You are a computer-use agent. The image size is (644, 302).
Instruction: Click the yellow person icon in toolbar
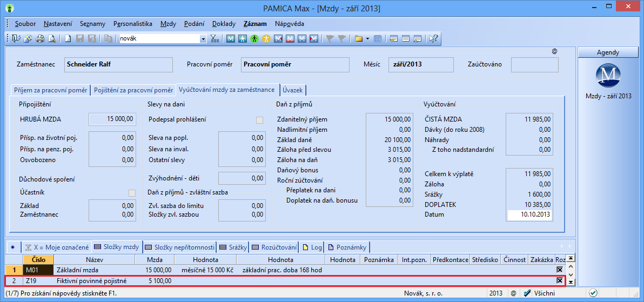click(266, 39)
